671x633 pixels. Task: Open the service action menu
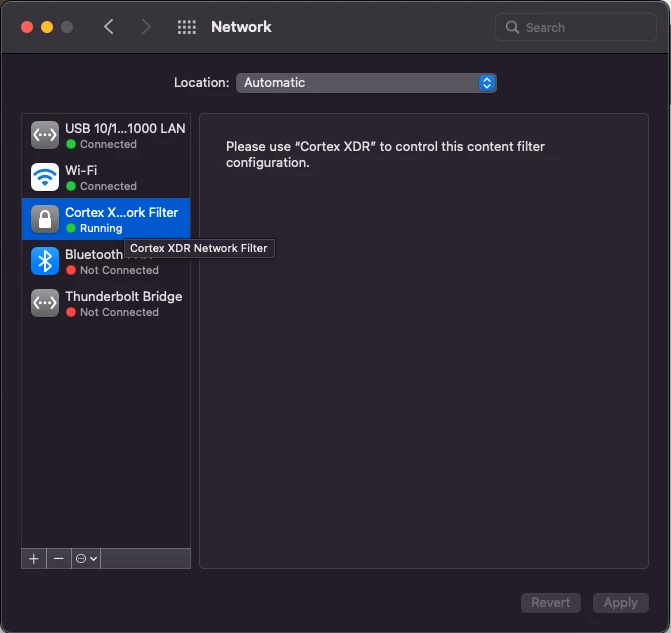(x=86, y=559)
